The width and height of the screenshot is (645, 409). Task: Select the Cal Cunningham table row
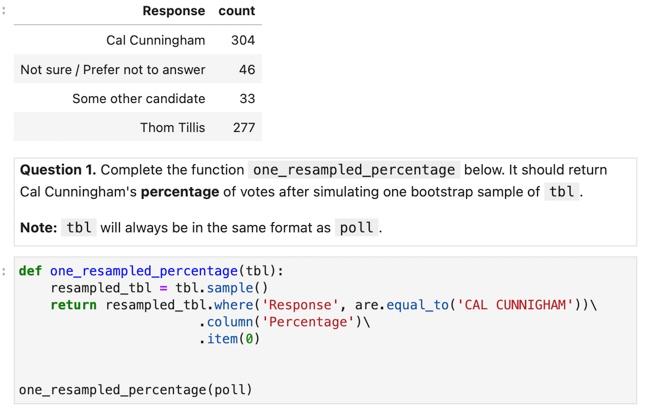pos(138,40)
